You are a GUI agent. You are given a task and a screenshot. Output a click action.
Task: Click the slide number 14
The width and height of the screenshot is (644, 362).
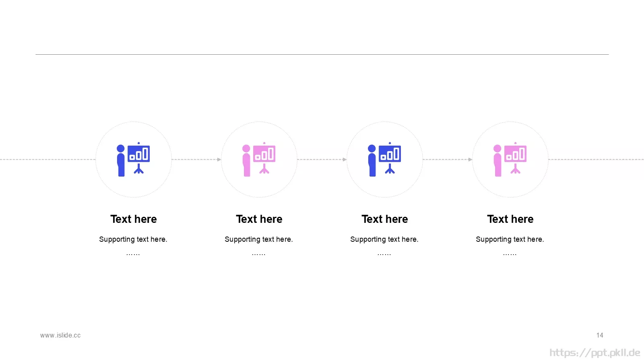pos(600,335)
